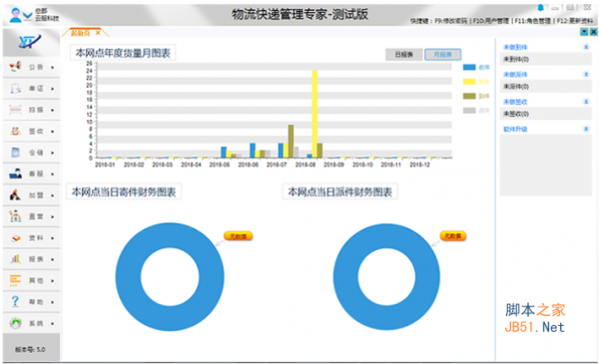Open the 未做签收 link
This screenshot has width=599, height=364.
515,102
